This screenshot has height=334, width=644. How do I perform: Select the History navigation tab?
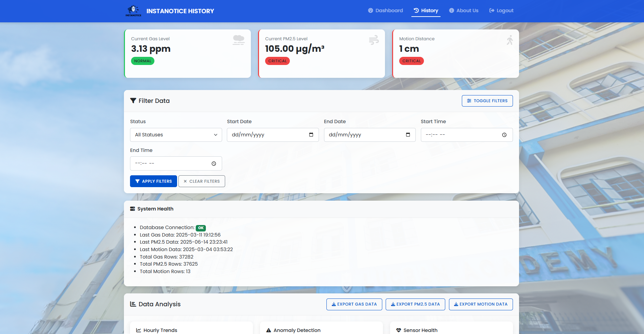coord(426,10)
